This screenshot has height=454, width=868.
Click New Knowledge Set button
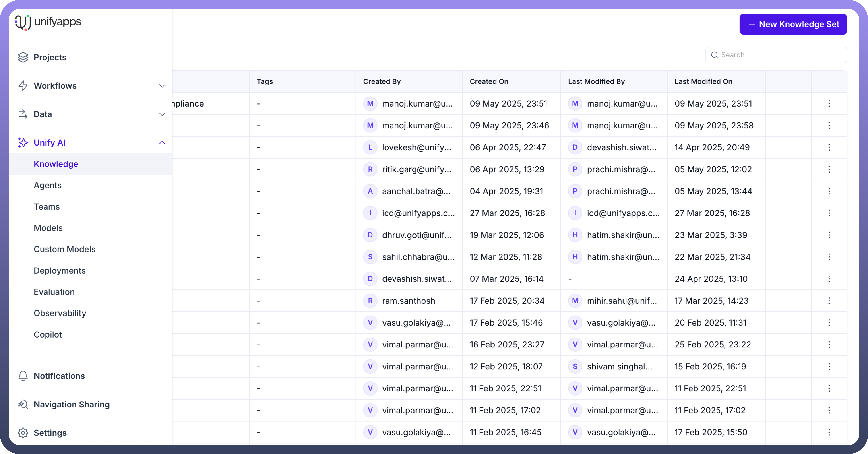tap(793, 24)
